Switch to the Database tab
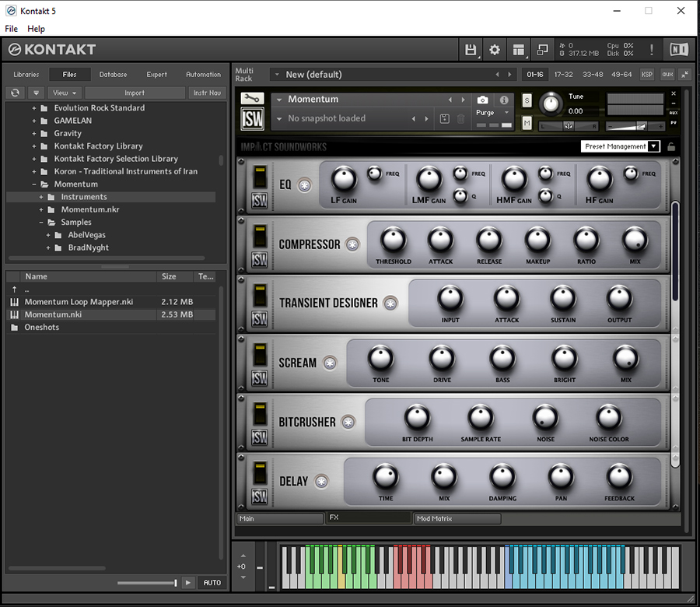The image size is (700, 607). pos(113,75)
